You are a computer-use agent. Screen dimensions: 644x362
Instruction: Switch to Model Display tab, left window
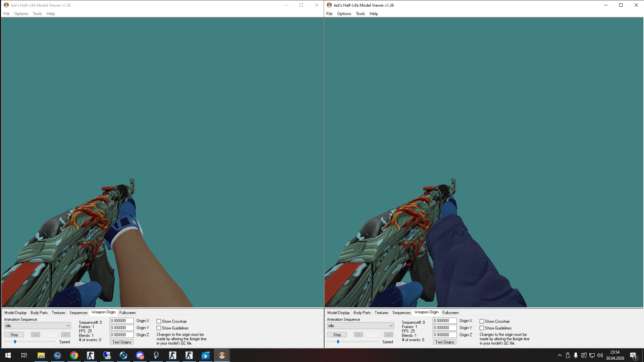[15, 313]
